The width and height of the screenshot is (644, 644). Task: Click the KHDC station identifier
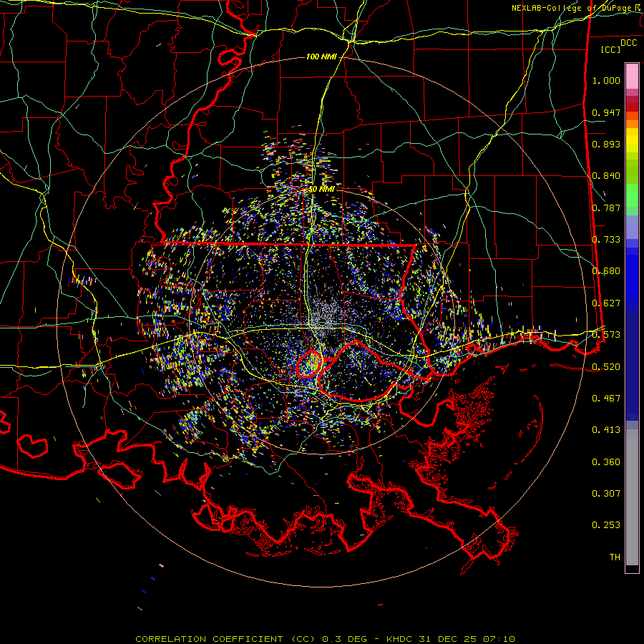coord(401,639)
